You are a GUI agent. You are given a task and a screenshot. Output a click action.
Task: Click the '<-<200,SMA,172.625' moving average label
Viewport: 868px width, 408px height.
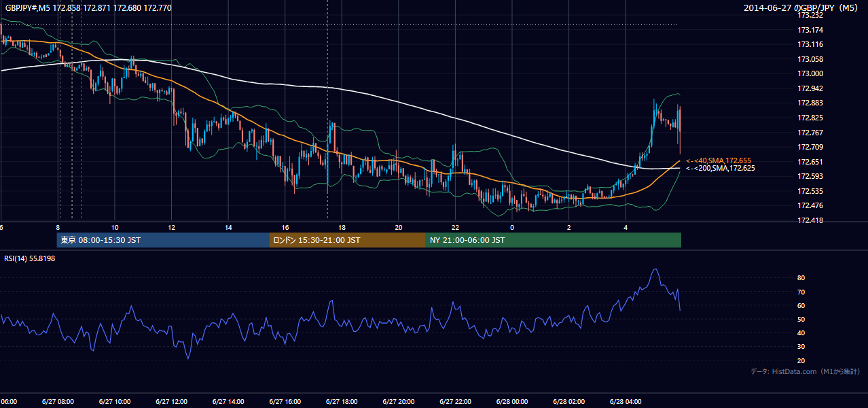click(721, 168)
